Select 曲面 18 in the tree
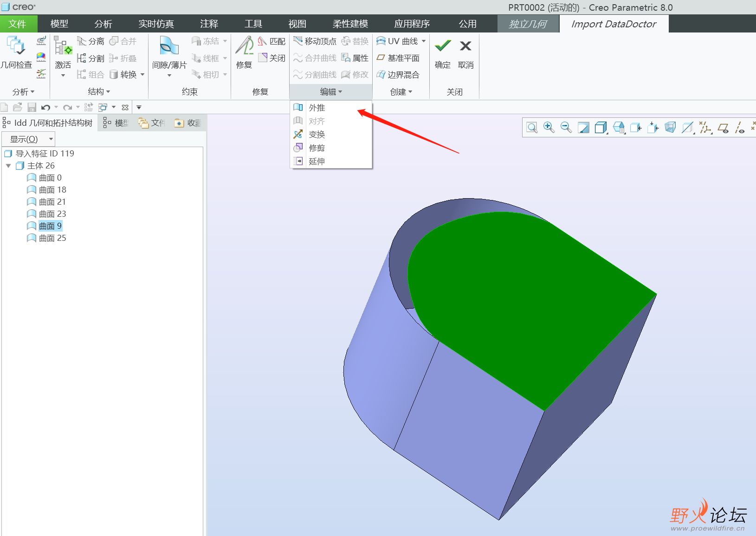This screenshot has height=536, width=756. click(47, 190)
